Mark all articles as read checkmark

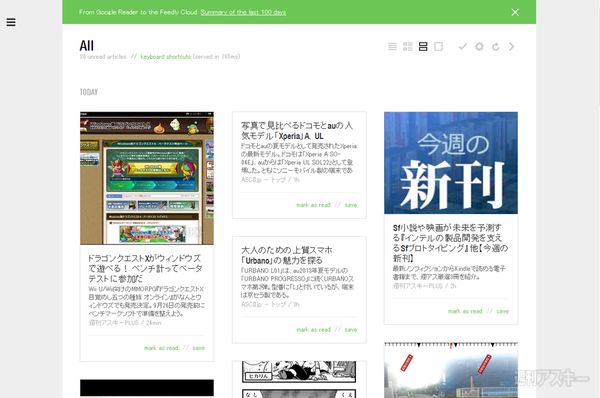point(463,47)
